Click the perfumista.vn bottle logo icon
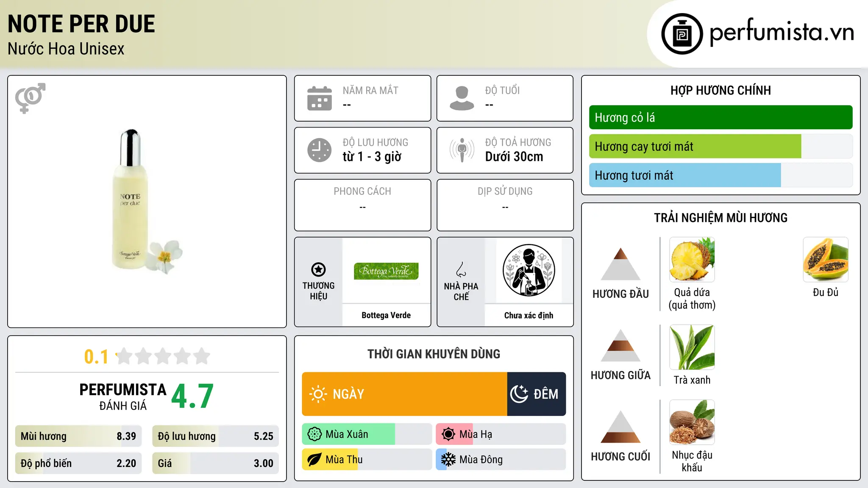The width and height of the screenshot is (868, 488). (682, 34)
